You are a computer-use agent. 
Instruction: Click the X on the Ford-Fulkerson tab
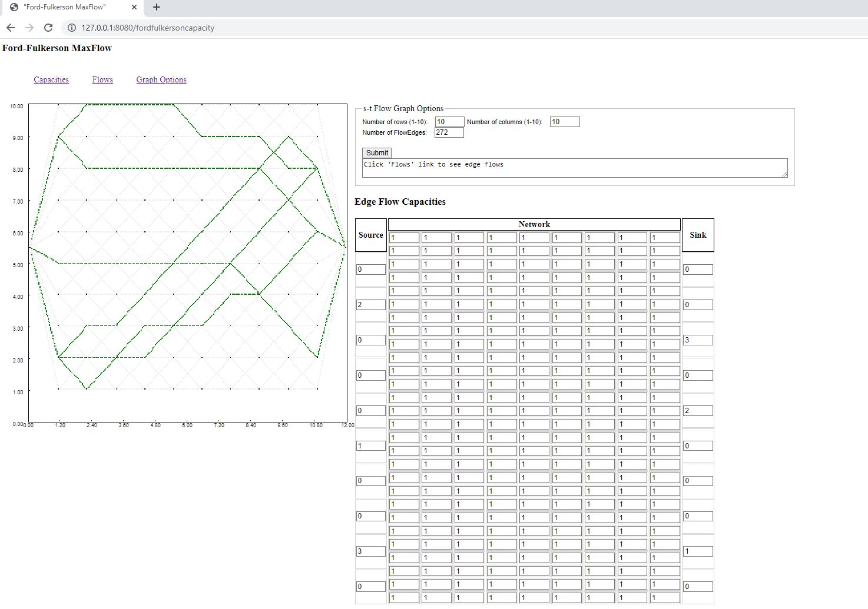pos(134,8)
